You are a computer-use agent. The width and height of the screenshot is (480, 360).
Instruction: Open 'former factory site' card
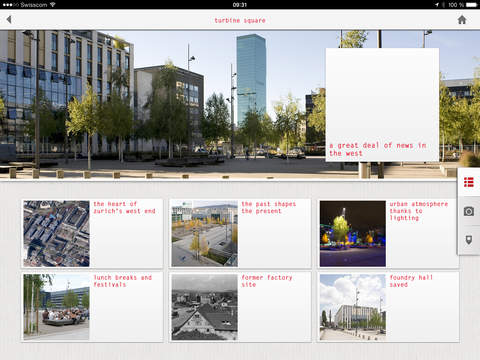tap(240, 307)
